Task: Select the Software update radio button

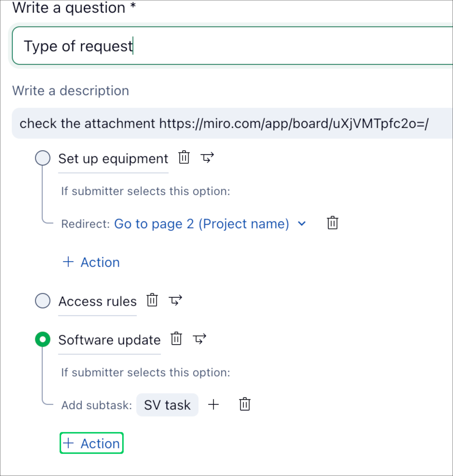Action: tap(43, 339)
